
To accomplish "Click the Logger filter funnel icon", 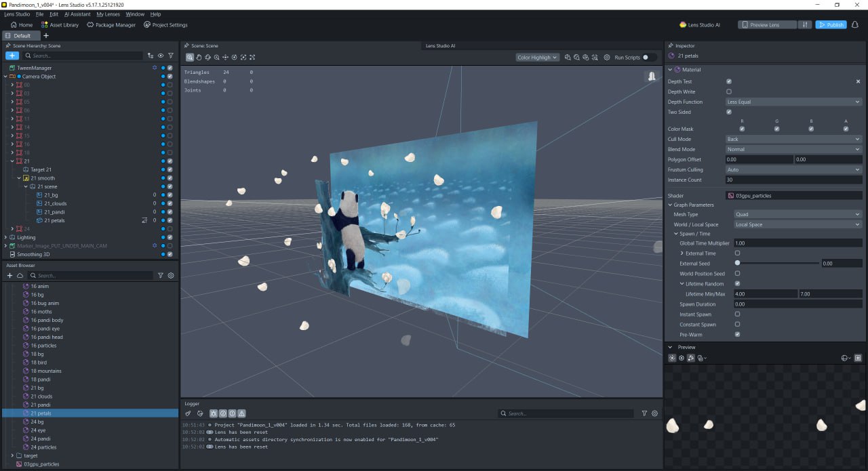I will coord(644,413).
